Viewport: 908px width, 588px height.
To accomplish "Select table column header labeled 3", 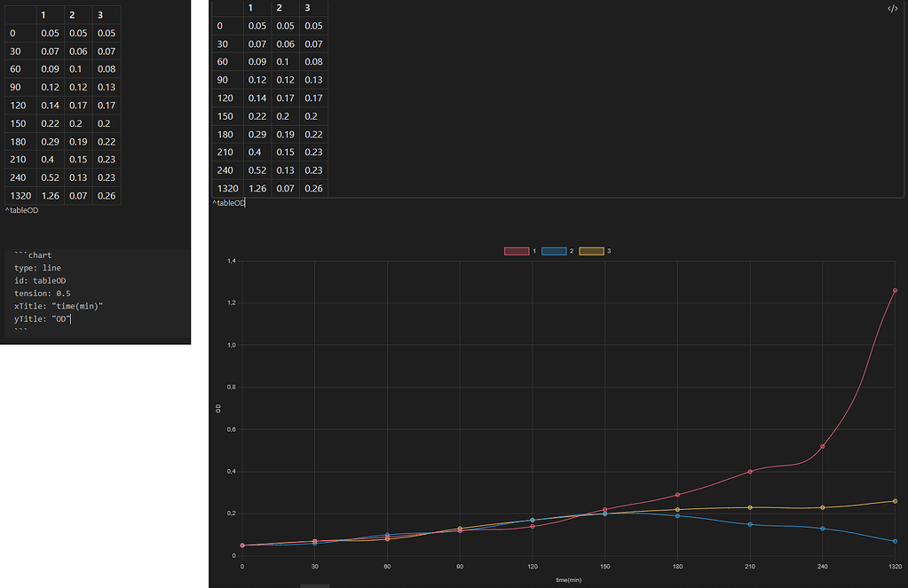I will pyautogui.click(x=307, y=8).
